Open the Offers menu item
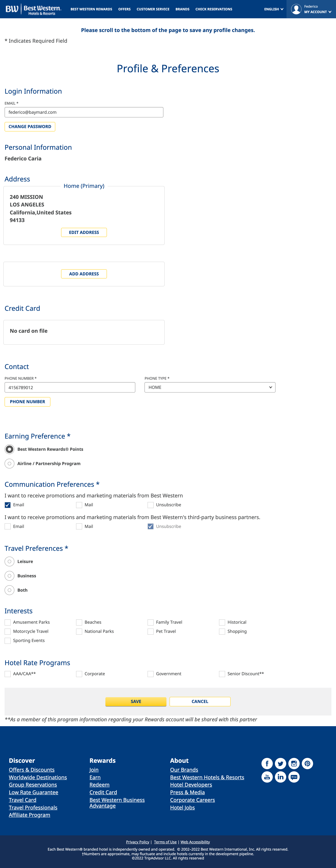The height and width of the screenshot is (868, 336). pos(124,9)
